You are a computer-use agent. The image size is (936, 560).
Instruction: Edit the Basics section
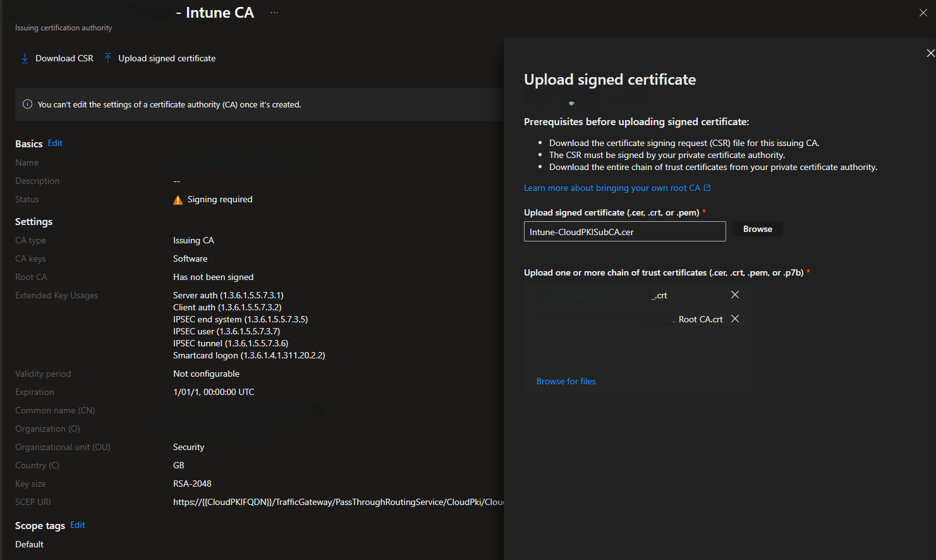pos(55,143)
